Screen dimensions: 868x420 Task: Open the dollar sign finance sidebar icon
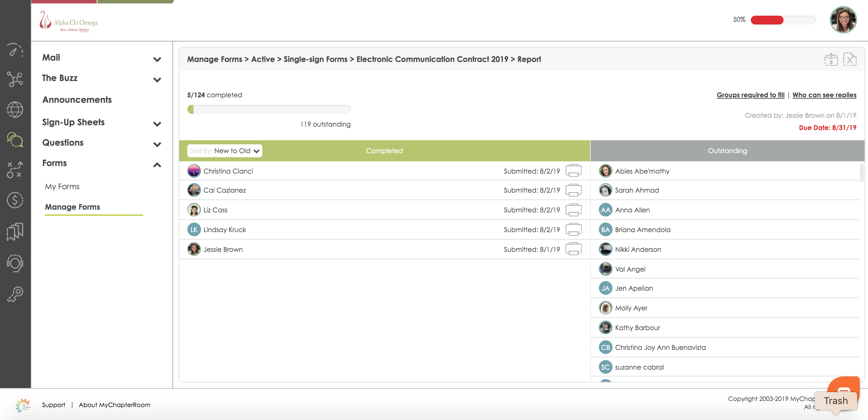pos(15,200)
